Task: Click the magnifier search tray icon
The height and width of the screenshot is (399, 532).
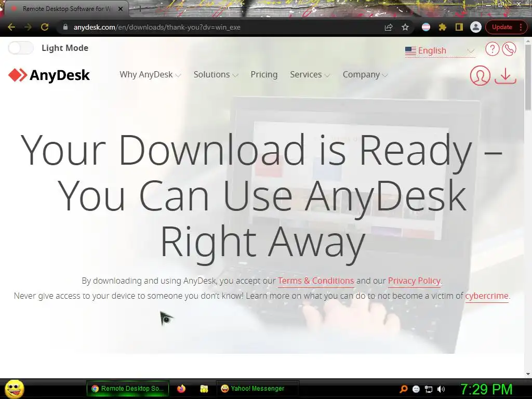Action: (x=403, y=389)
